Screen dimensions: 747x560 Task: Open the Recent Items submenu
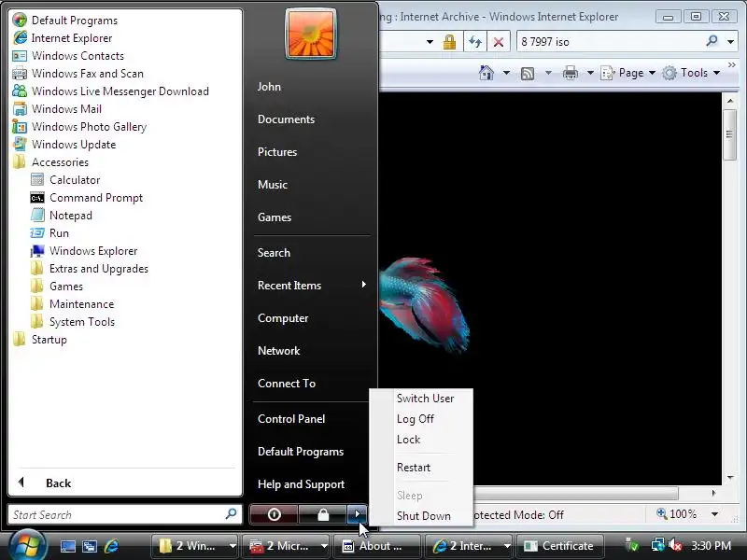(312, 286)
